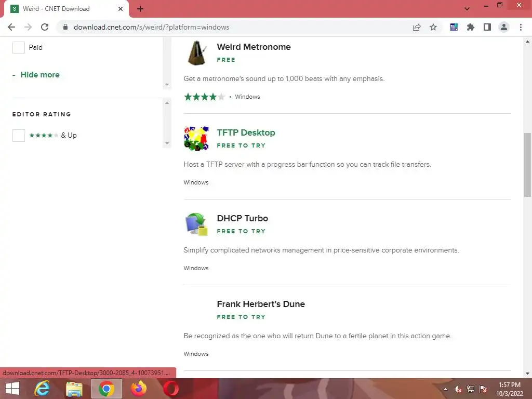Click the Editor Rating scroll-up arrow
This screenshot has height=399, width=532.
[x=167, y=103]
